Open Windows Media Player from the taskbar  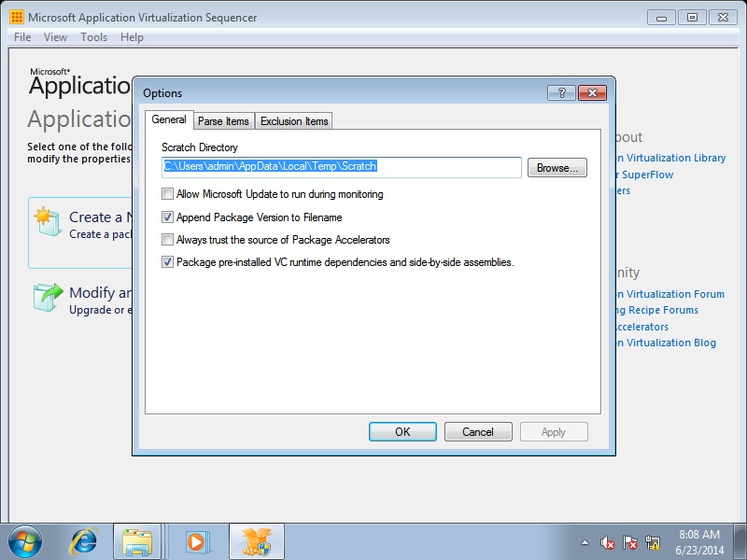pos(195,540)
